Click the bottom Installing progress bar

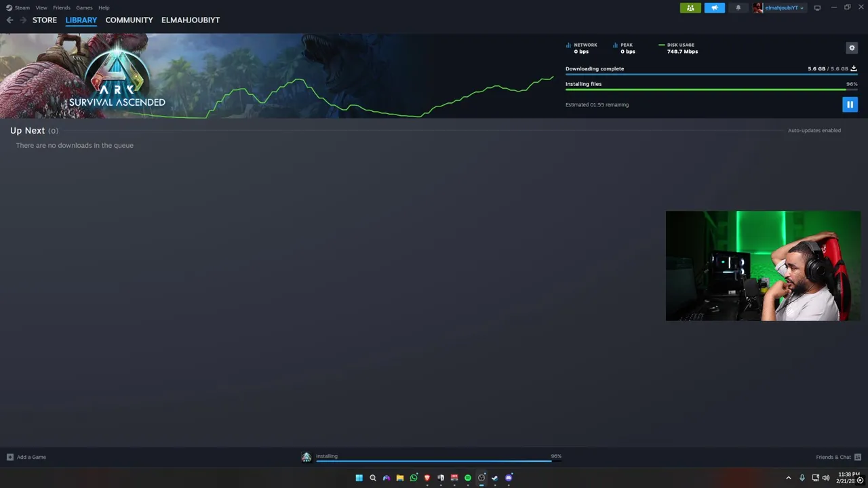[x=439, y=461]
